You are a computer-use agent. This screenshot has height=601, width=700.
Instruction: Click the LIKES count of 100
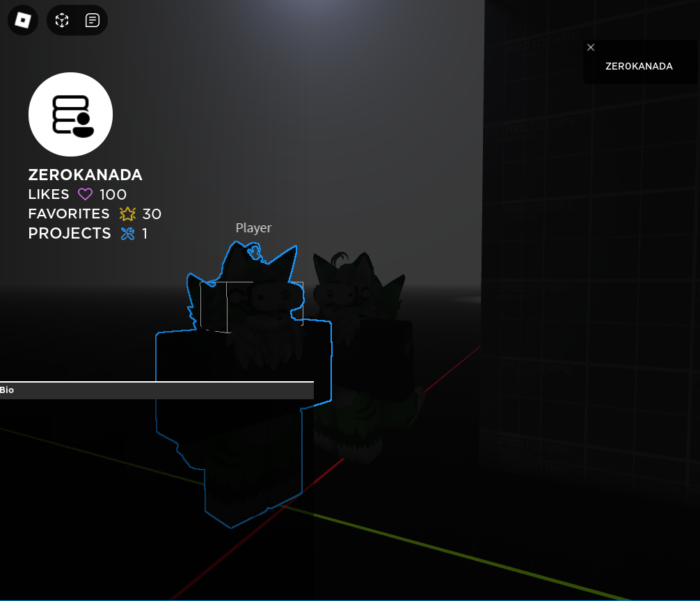coord(114,194)
